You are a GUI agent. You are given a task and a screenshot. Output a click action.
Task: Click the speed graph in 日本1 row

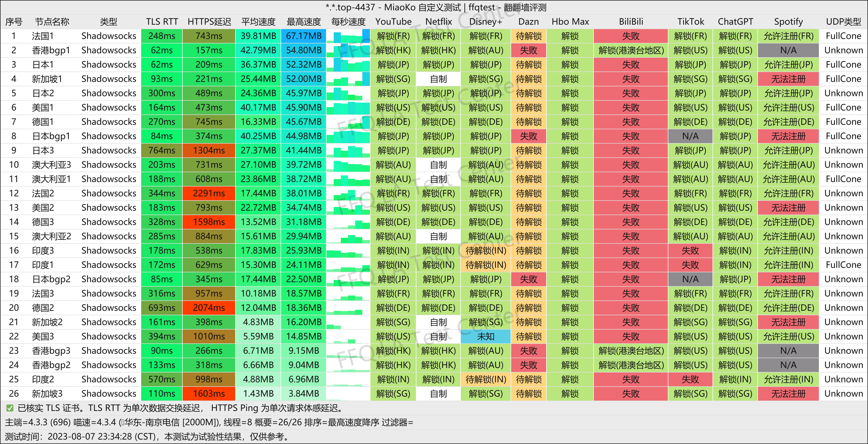pyautogui.click(x=348, y=65)
